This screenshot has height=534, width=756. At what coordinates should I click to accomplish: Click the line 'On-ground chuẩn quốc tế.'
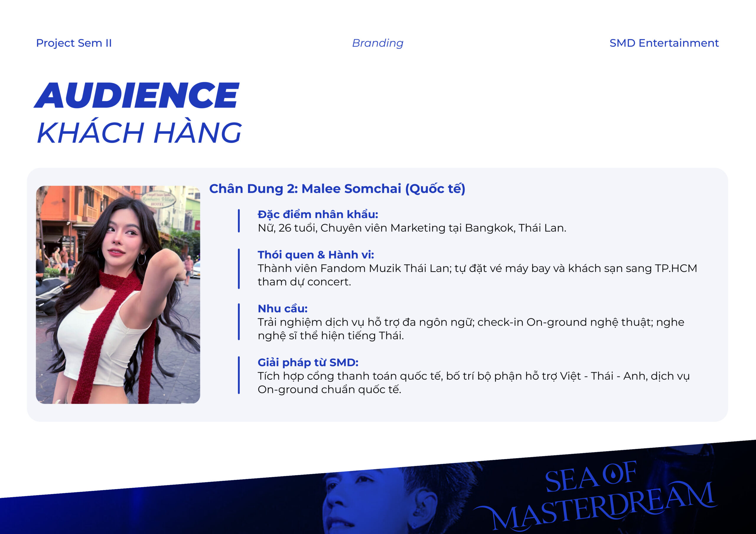click(329, 389)
